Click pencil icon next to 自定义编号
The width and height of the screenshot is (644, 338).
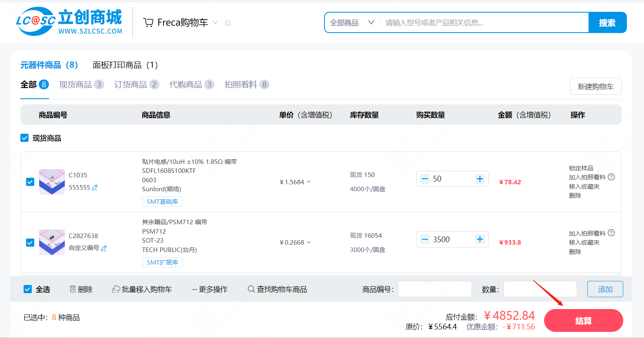(104, 248)
